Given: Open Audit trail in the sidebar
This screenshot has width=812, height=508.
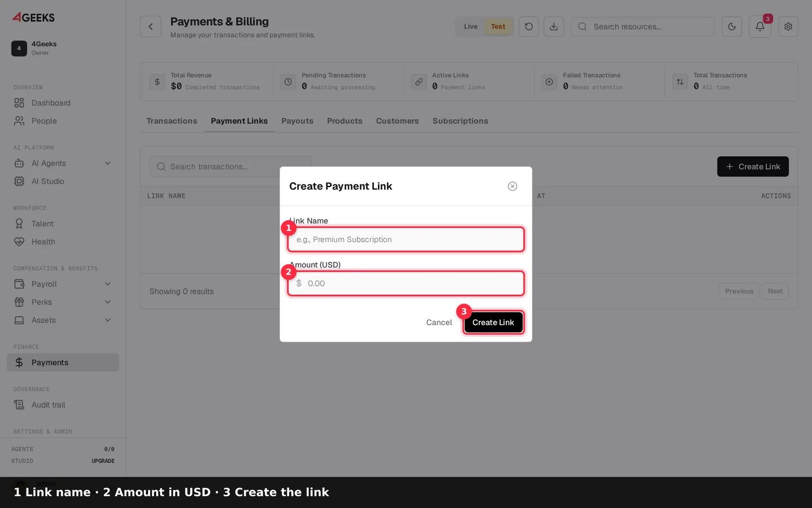Looking at the screenshot, I should pyautogui.click(x=63, y=405).
